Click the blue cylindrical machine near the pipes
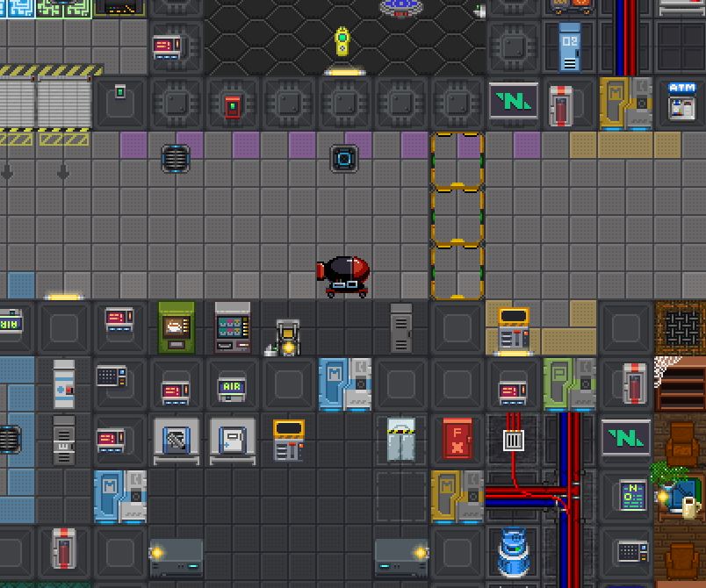The height and width of the screenshot is (588, 706). [514, 551]
